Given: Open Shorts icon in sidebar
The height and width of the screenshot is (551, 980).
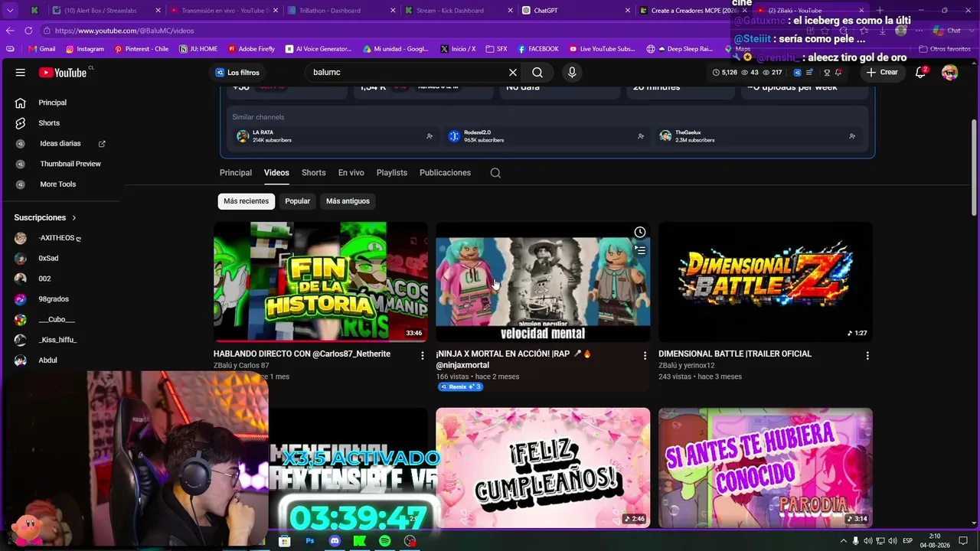Looking at the screenshot, I should click(x=21, y=123).
